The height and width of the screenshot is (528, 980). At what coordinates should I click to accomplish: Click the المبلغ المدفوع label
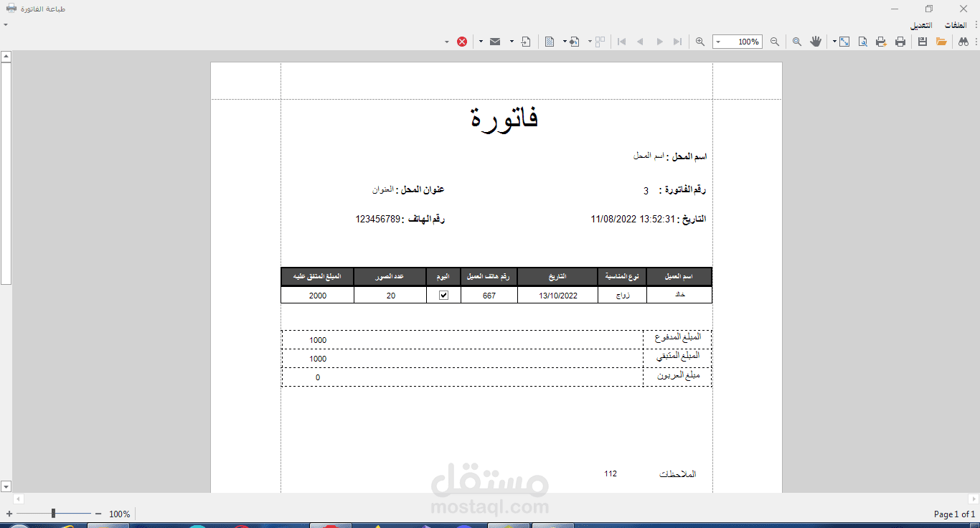point(677,337)
